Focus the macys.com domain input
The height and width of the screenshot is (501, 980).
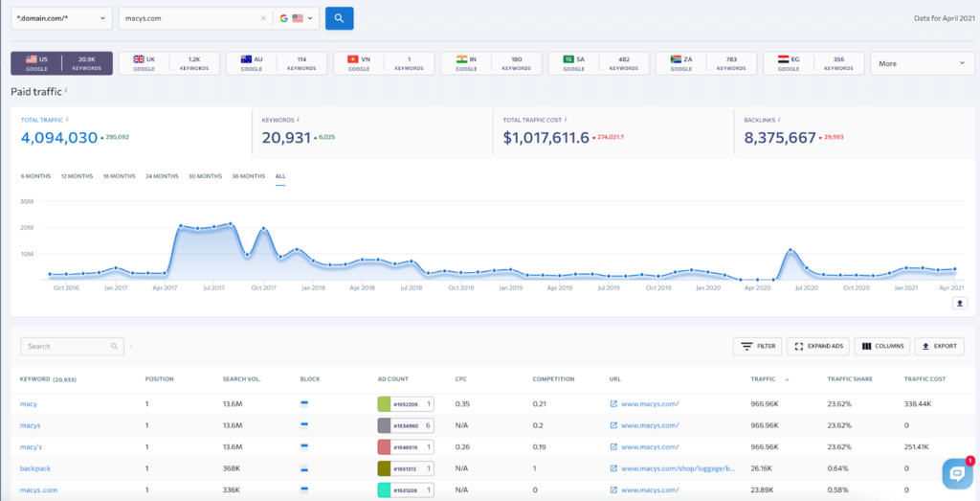190,19
